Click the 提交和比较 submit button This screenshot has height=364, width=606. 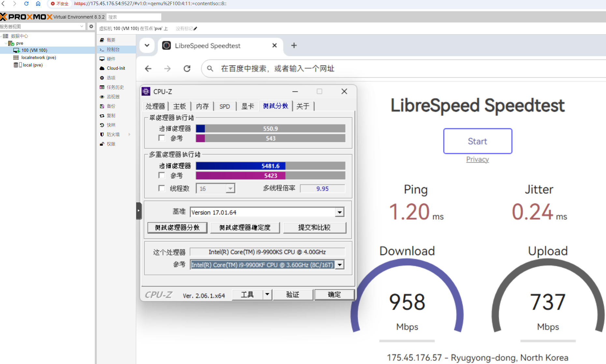point(314,228)
